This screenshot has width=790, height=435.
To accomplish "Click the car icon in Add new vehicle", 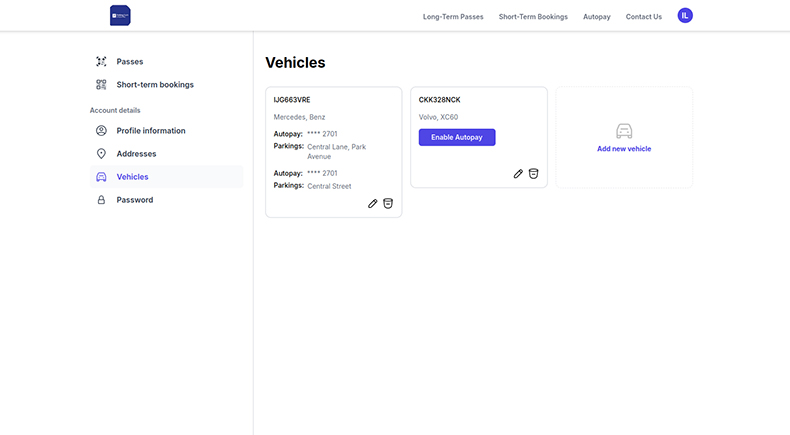I will click(624, 131).
